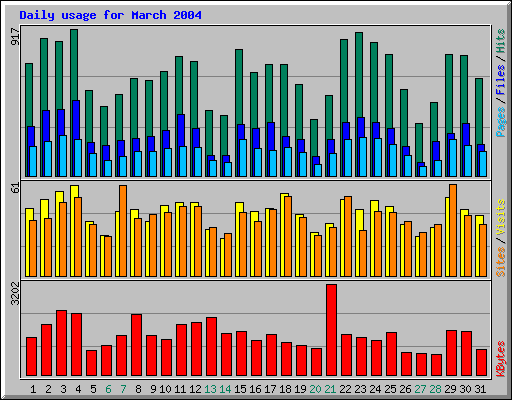
Task: Click the yellow Visits legend label
Action: pyautogui.click(x=501, y=218)
